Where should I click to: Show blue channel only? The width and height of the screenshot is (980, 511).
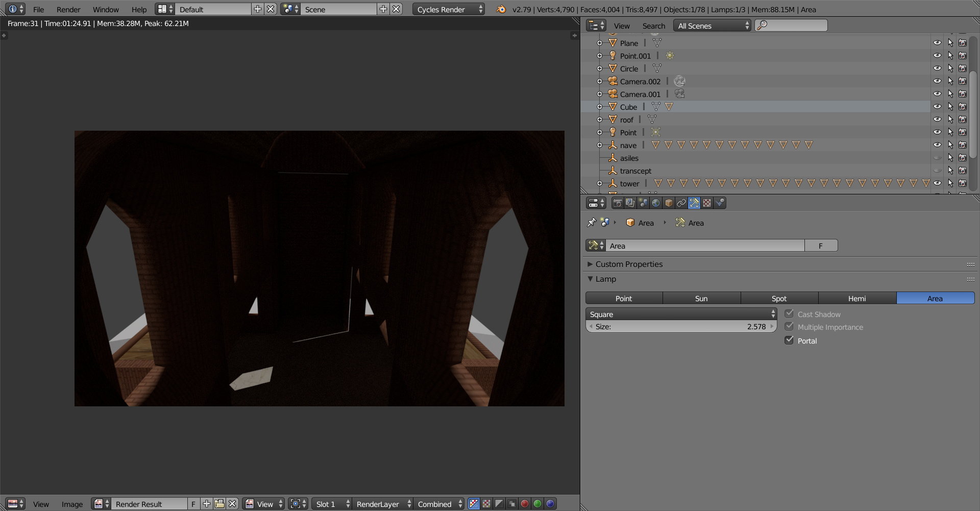tap(550, 504)
